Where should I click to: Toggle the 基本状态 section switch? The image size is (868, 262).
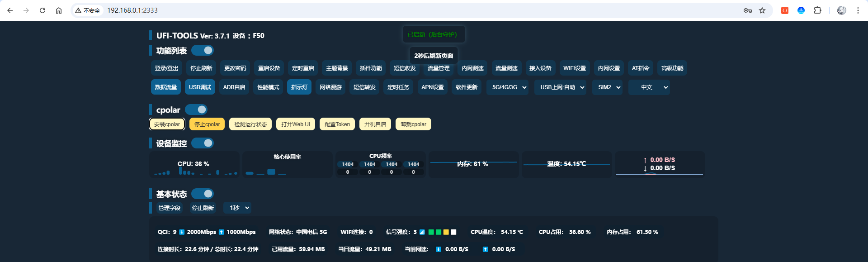point(202,194)
